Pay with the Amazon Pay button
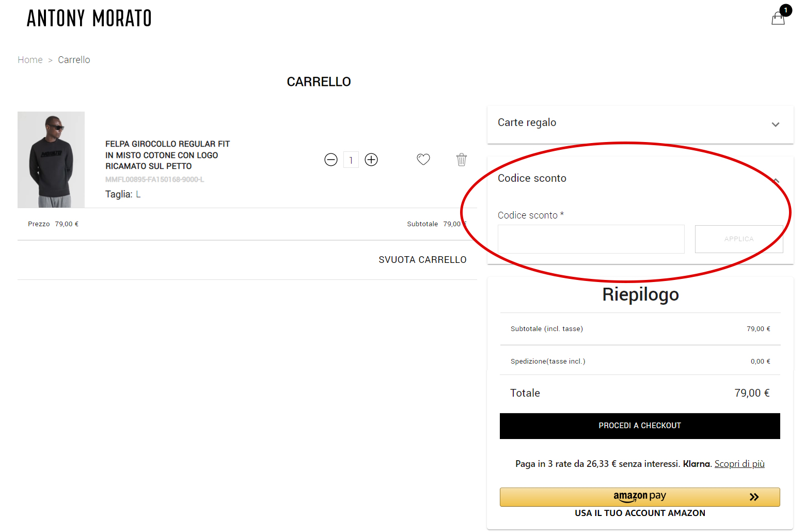The width and height of the screenshot is (805, 532). tap(639, 496)
